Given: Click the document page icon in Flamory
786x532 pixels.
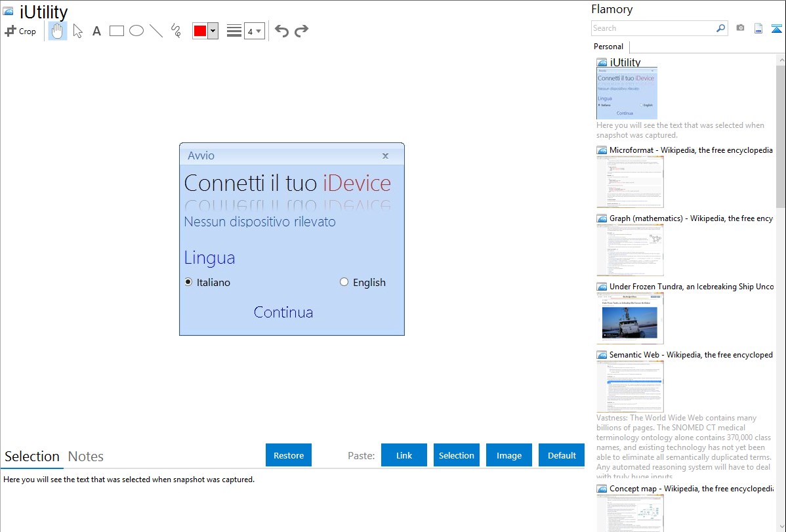Looking at the screenshot, I should point(758,28).
